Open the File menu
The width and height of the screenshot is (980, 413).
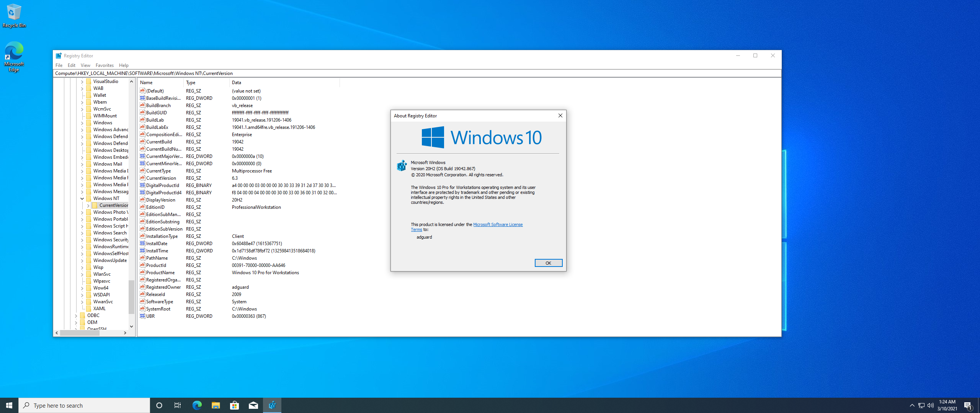(x=59, y=65)
